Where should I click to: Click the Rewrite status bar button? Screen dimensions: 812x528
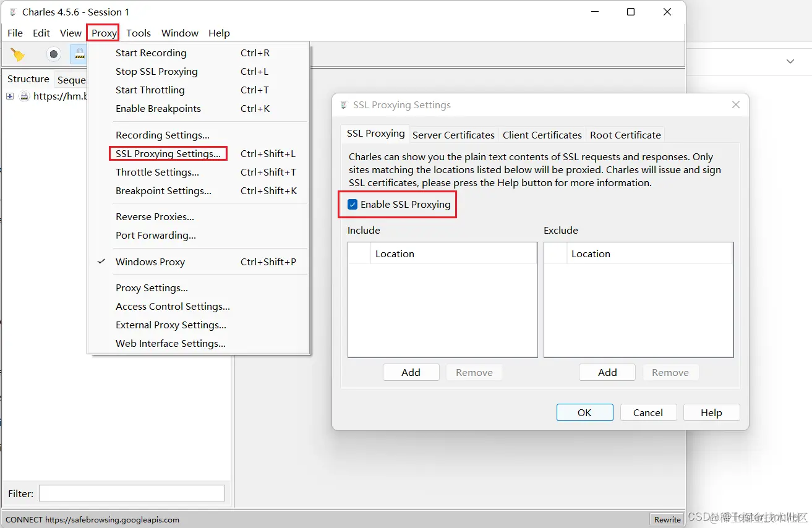[667, 519]
